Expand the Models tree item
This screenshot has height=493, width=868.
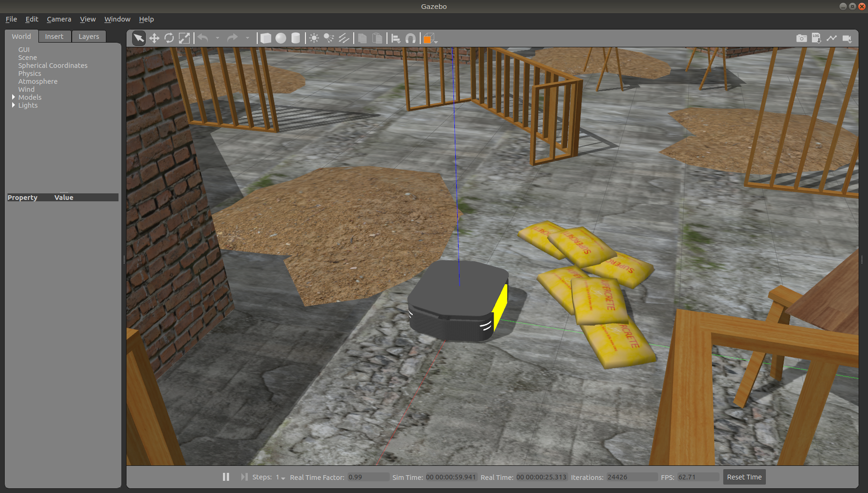(14, 97)
